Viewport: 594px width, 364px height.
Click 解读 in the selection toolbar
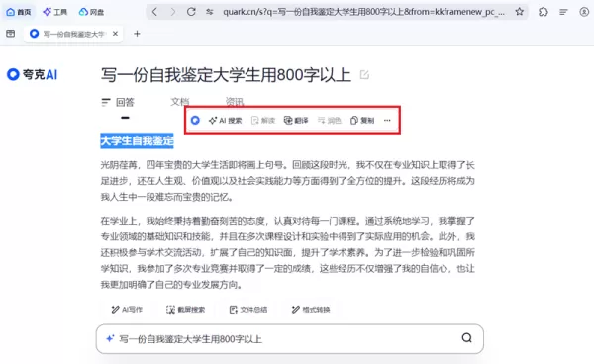point(263,121)
